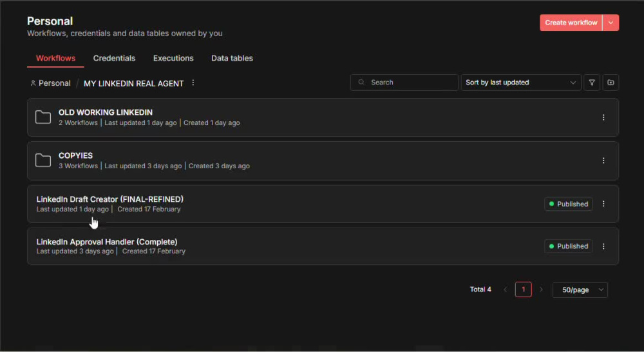
Task: Open LinkedIn Approval Handler (Complete) workflow
Action: 107,242
